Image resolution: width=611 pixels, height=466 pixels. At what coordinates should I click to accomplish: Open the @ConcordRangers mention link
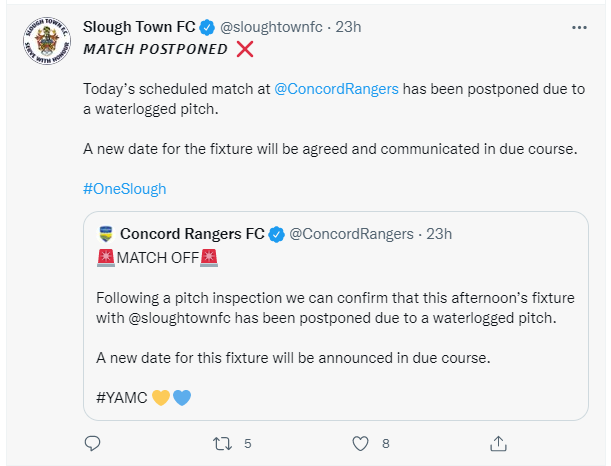[x=336, y=89]
